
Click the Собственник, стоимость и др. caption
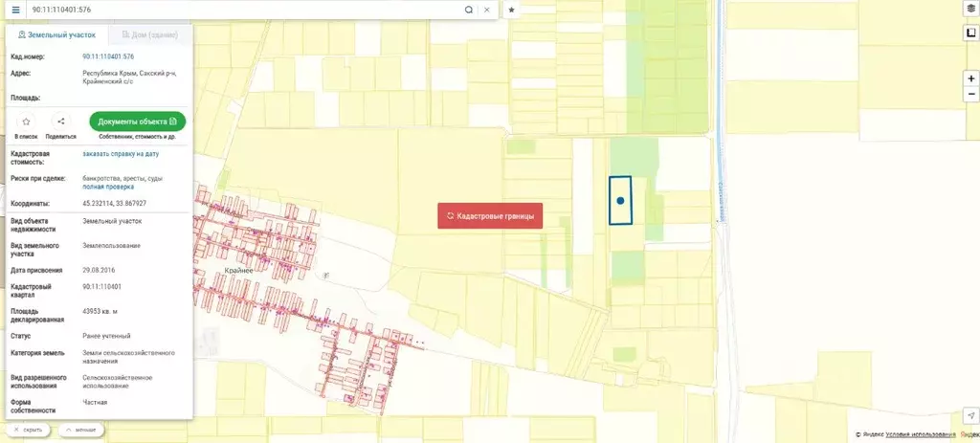(138, 136)
